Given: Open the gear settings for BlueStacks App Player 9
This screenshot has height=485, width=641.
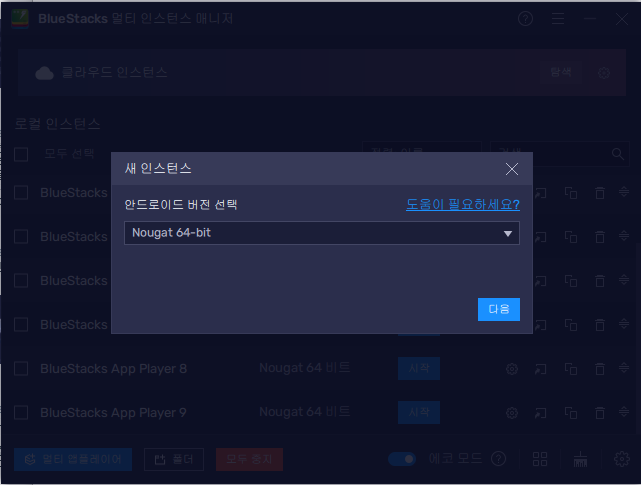Looking at the screenshot, I should click(512, 413).
